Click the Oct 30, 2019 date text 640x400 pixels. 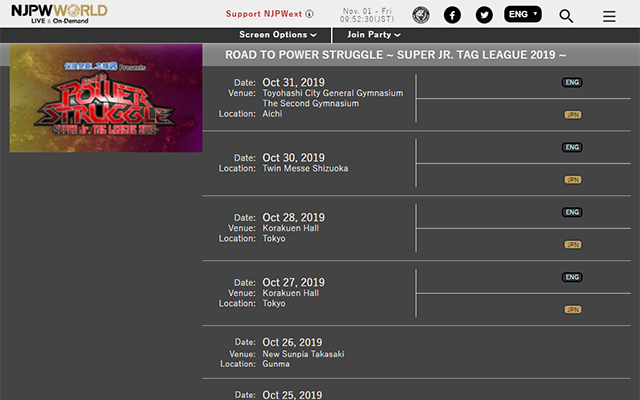click(x=293, y=158)
